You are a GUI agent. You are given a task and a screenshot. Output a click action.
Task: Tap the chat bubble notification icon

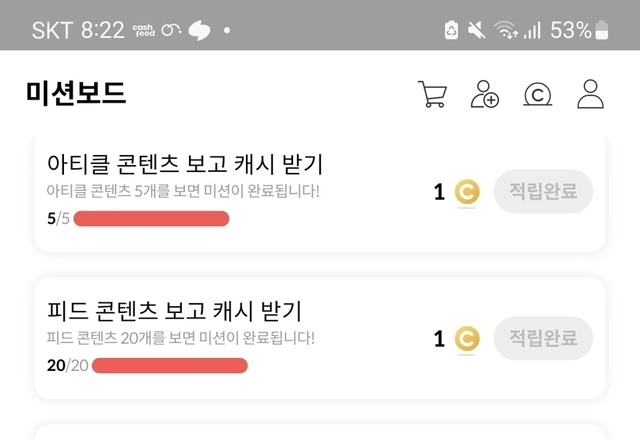(x=200, y=31)
